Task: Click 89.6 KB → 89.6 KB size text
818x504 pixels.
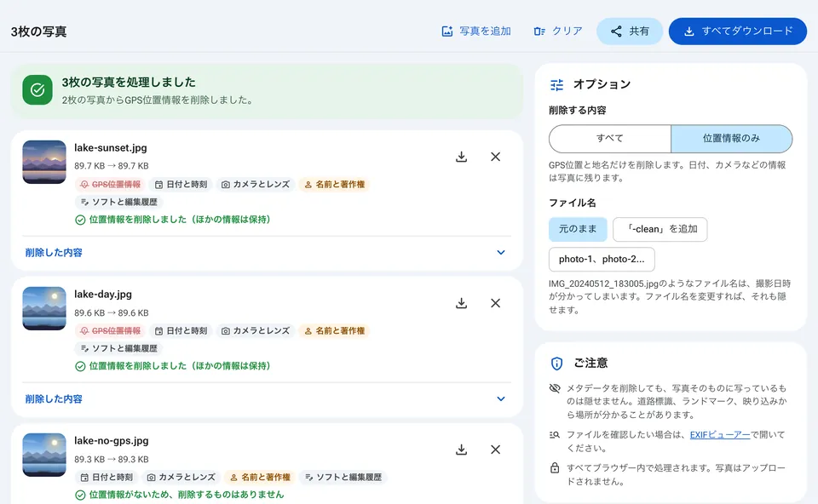Action: 111,312
